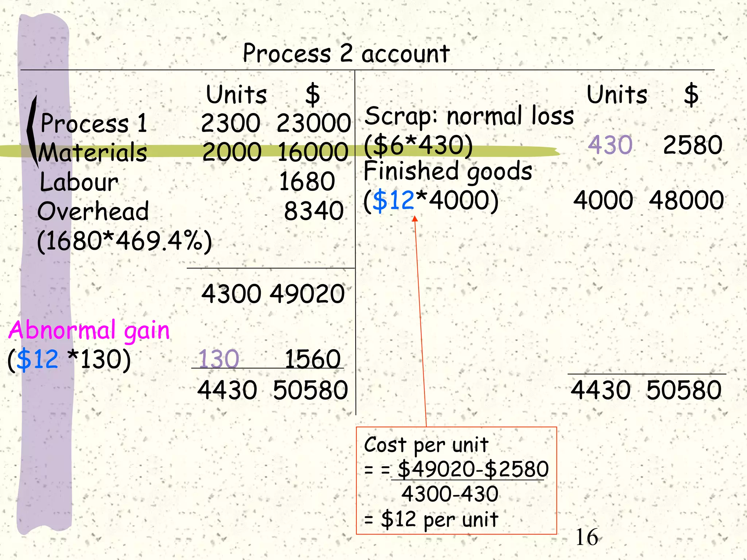Click the abnormal gain units 130

pyautogui.click(x=218, y=359)
